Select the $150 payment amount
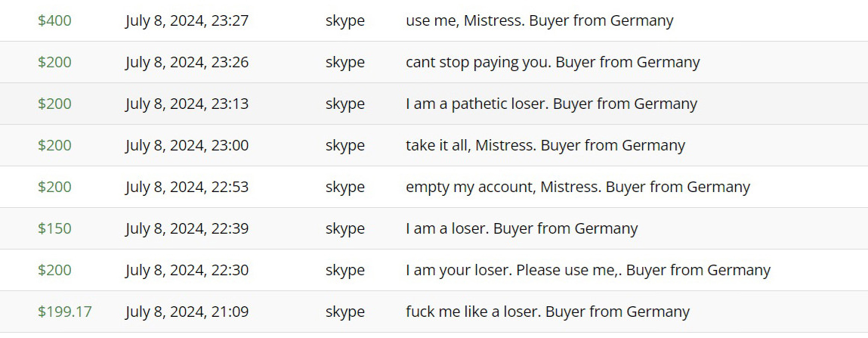The height and width of the screenshot is (338, 868). pos(54,229)
